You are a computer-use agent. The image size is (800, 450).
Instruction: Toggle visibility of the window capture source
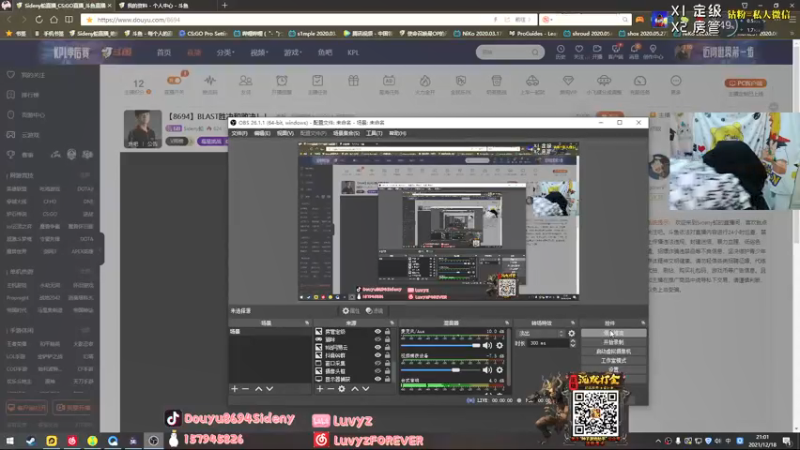(x=378, y=363)
